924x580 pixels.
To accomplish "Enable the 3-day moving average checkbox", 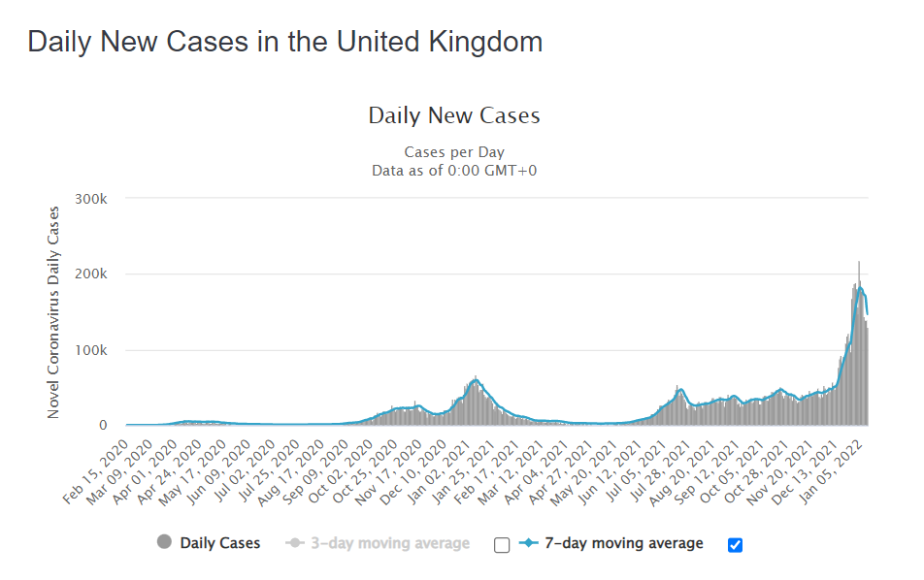I will click(x=502, y=545).
